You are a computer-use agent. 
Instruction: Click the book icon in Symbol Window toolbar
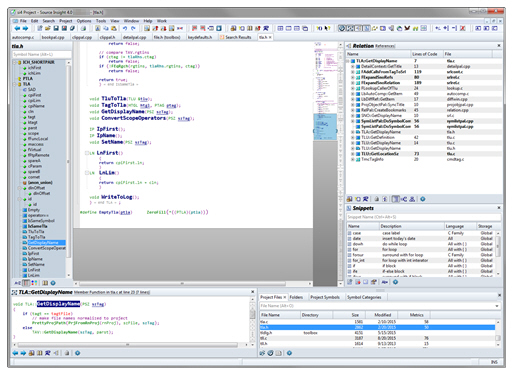[45, 283]
